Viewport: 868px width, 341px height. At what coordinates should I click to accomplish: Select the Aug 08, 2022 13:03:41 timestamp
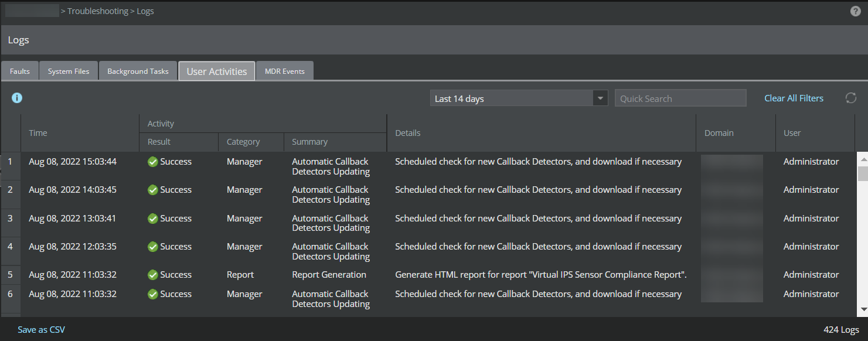coord(73,219)
